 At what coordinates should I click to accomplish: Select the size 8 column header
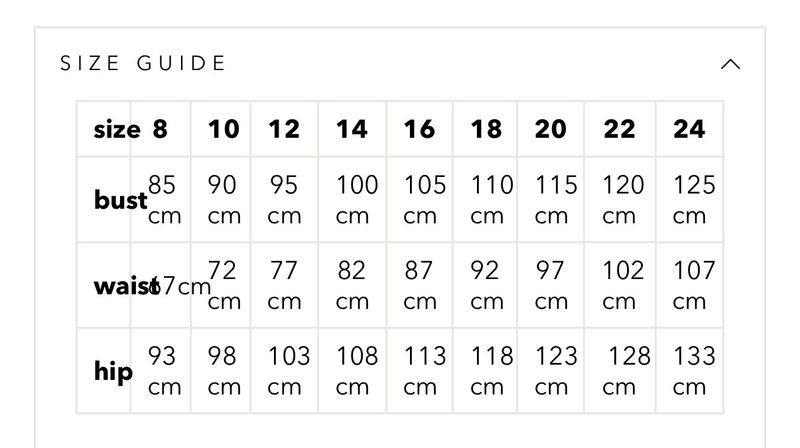(160, 129)
